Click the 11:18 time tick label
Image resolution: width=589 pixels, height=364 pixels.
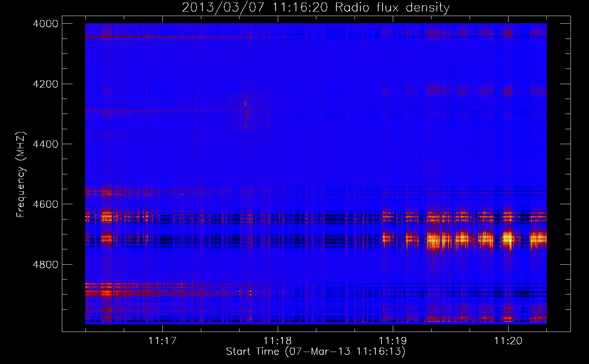pos(278,341)
